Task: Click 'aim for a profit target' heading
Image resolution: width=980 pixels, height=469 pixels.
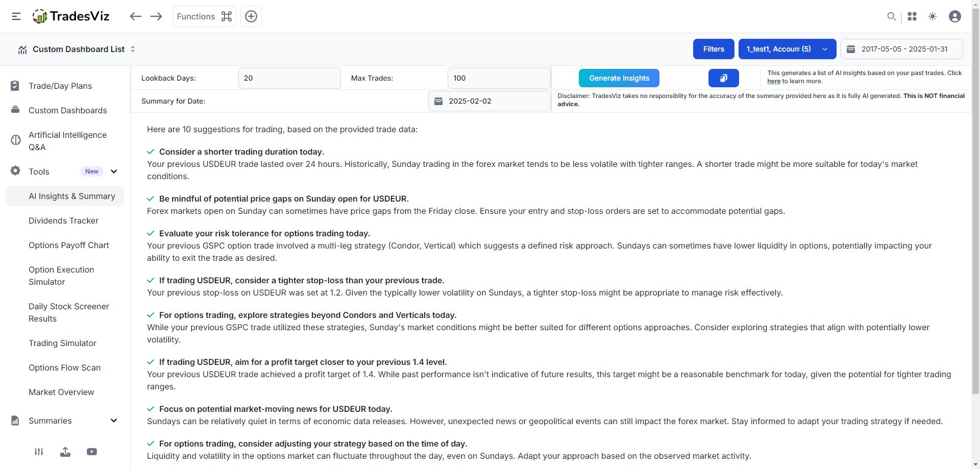Action: click(303, 362)
